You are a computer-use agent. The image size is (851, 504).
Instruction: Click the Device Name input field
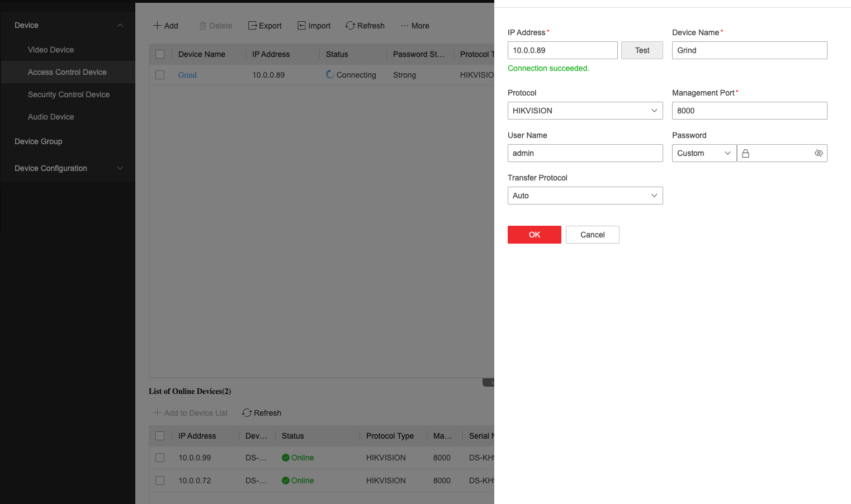tap(749, 50)
